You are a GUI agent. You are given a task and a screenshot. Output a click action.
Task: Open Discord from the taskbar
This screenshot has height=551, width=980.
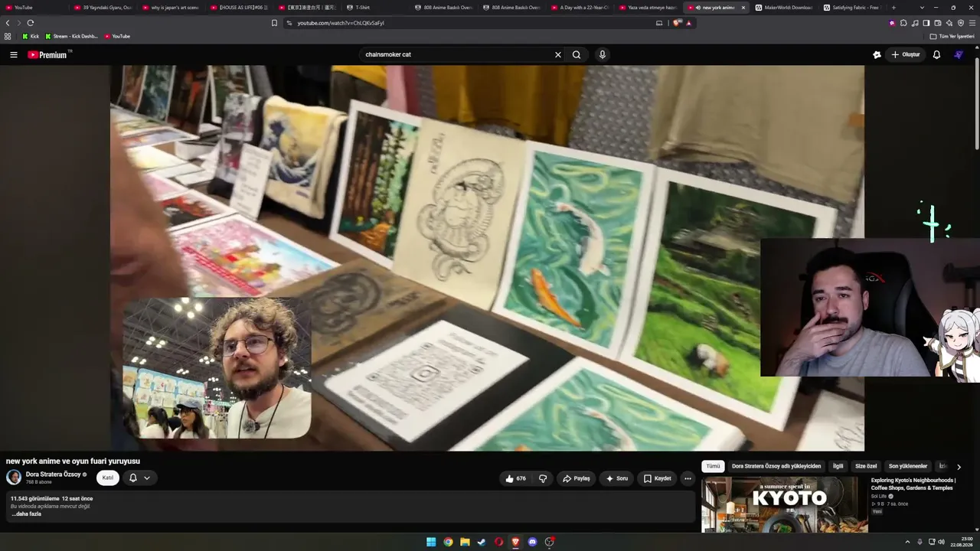click(x=532, y=542)
